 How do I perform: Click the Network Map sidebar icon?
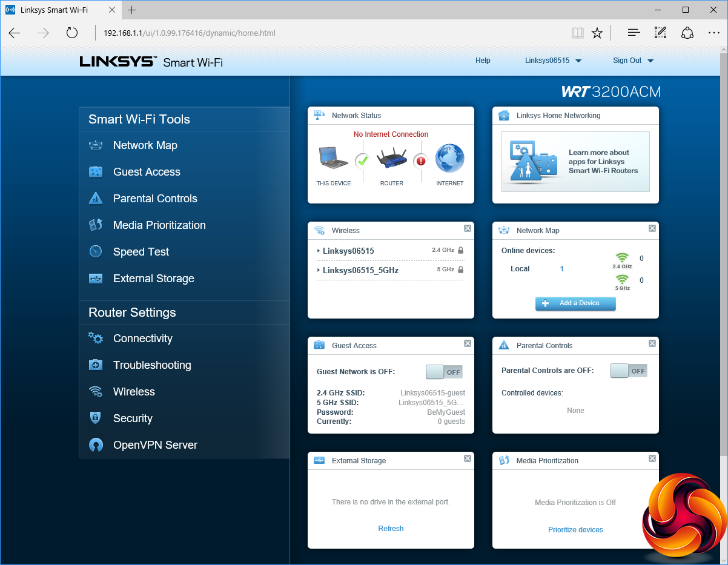click(x=96, y=145)
